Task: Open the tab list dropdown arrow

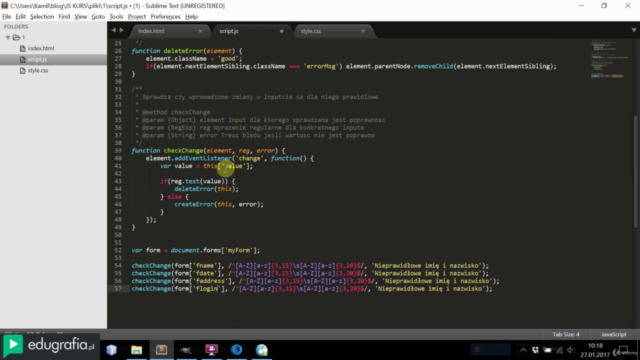Action: [633, 31]
